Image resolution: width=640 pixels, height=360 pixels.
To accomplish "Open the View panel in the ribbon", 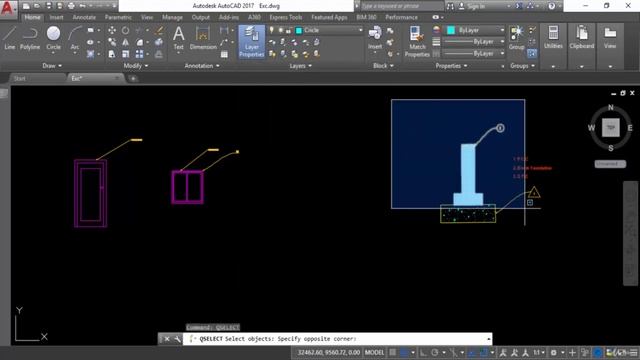I will tap(610, 38).
